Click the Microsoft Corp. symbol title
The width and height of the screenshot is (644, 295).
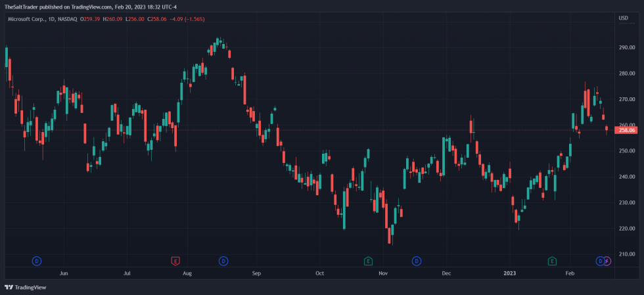click(x=26, y=18)
